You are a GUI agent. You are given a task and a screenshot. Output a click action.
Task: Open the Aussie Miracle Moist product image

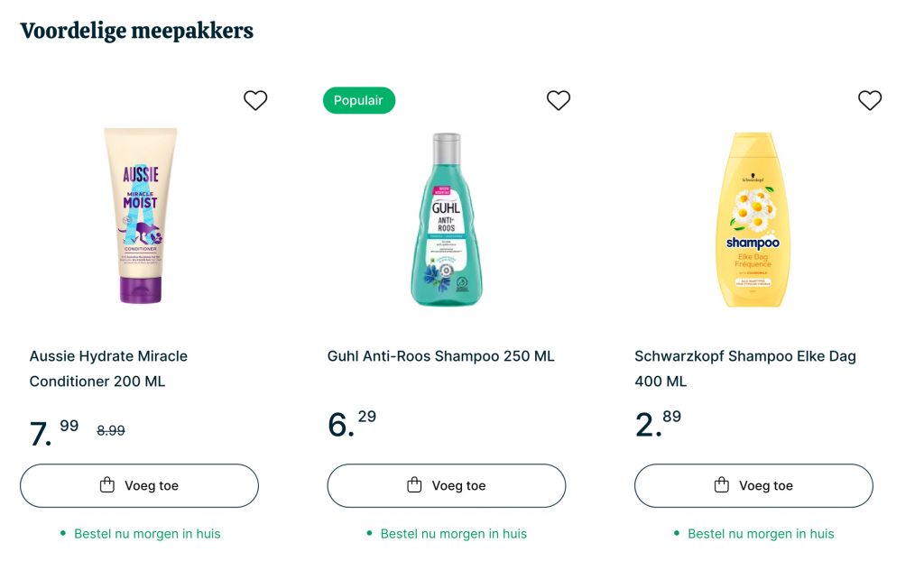[141, 216]
